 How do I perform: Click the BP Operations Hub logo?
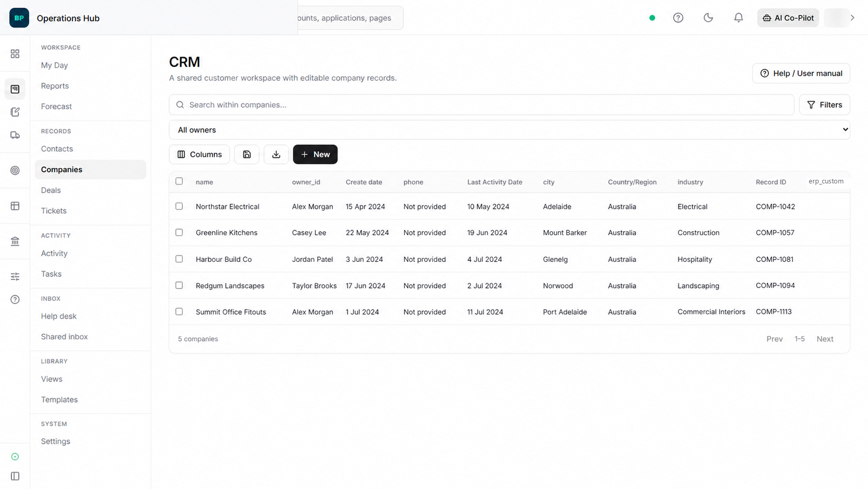point(19,18)
